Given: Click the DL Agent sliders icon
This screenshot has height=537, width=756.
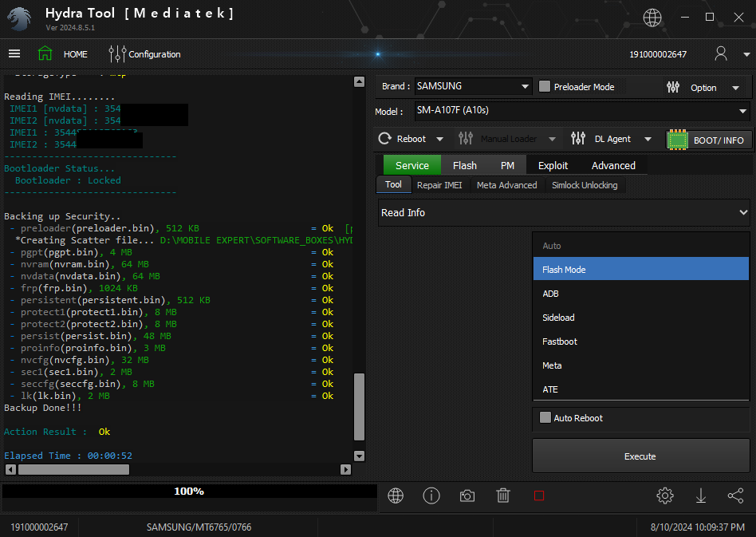Looking at the screenshot, I should point(578,139).
